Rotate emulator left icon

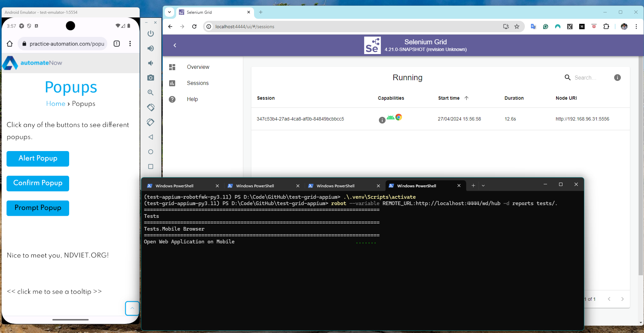(151, 107)
